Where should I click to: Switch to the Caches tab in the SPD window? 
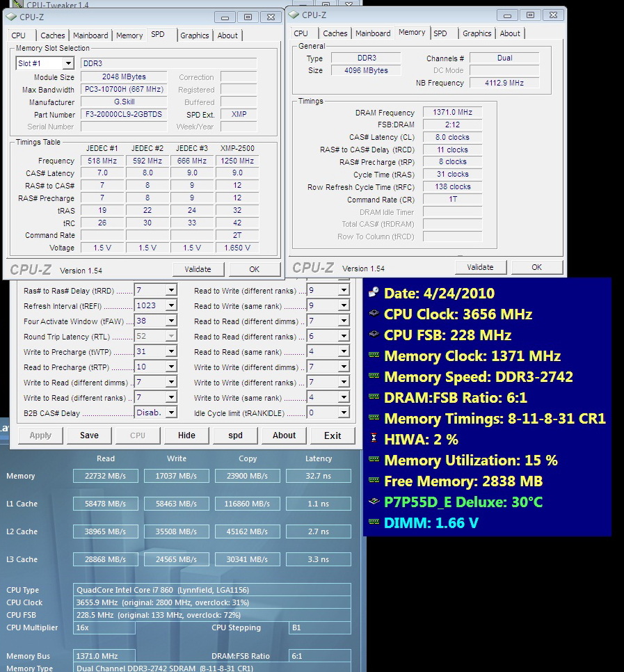tap(53, 35)
